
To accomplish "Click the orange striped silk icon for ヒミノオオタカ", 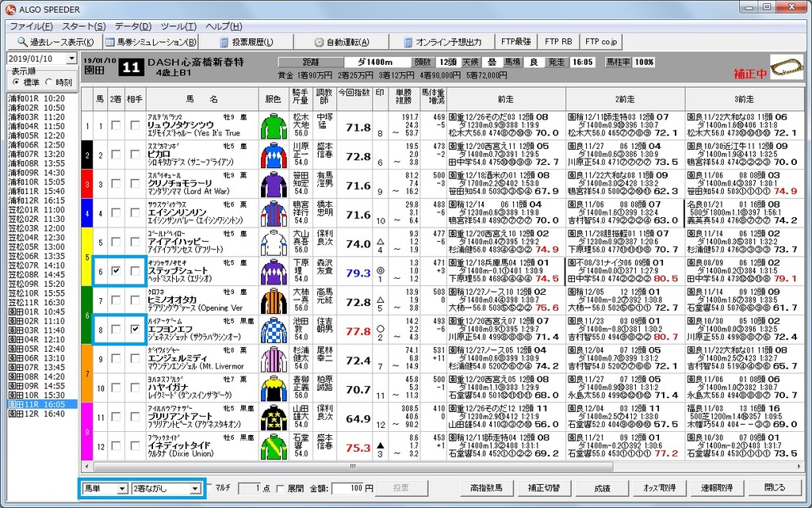I will (274, 300).
